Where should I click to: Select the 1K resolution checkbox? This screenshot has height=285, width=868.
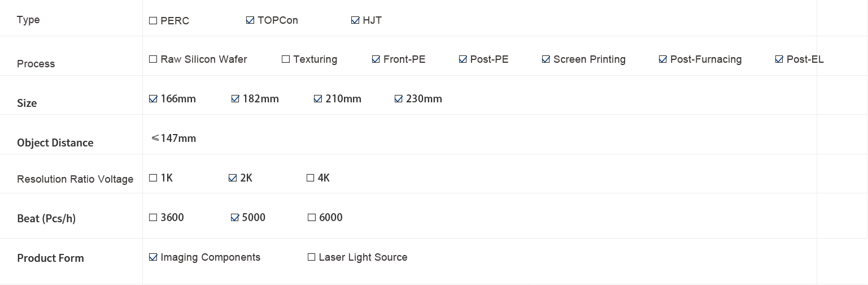[153, 178]
